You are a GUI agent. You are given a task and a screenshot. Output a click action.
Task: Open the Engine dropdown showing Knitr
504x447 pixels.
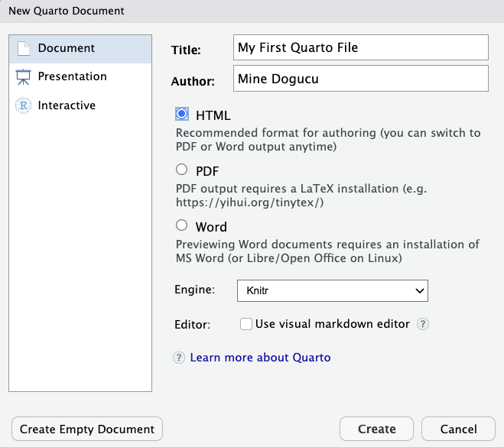[333, 290]
